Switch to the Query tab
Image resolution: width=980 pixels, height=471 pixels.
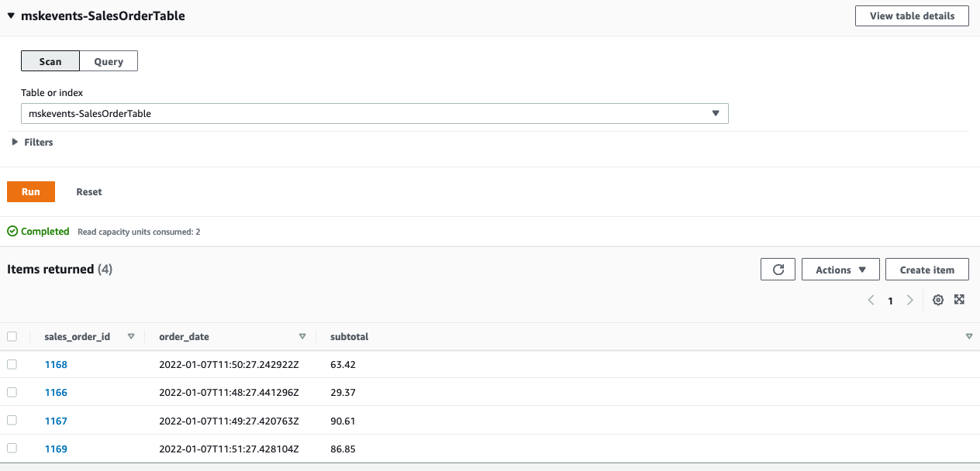pos(108,60)
